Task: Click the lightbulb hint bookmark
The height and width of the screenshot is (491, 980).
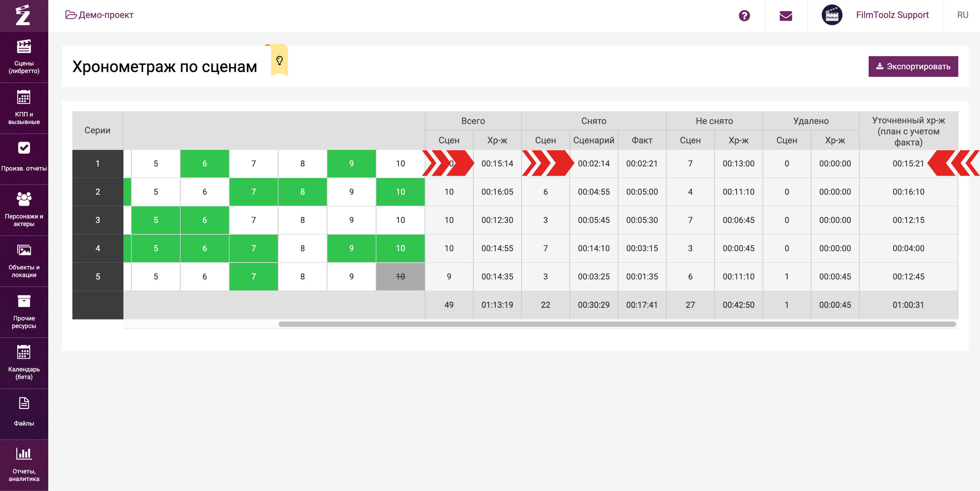Action: point(280,61)
